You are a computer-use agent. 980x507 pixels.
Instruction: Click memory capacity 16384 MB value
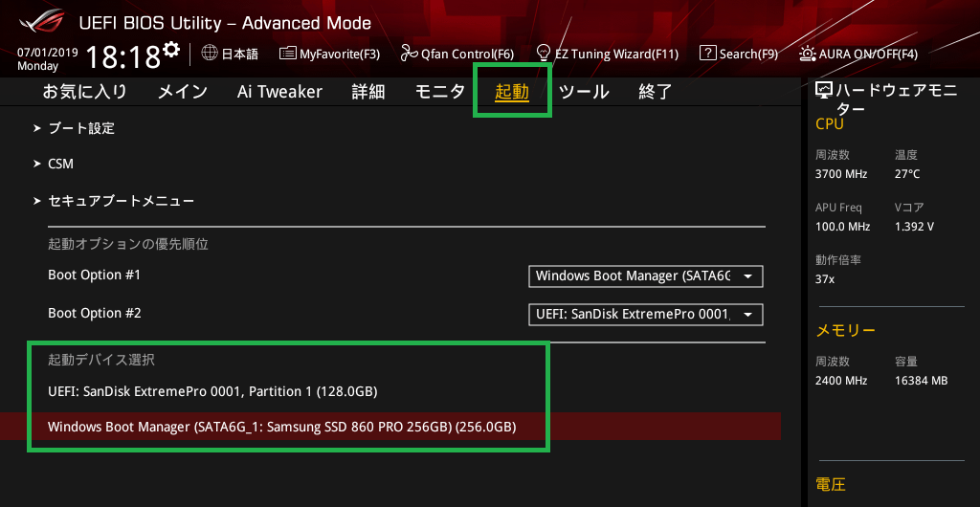[x=922, y=381]
